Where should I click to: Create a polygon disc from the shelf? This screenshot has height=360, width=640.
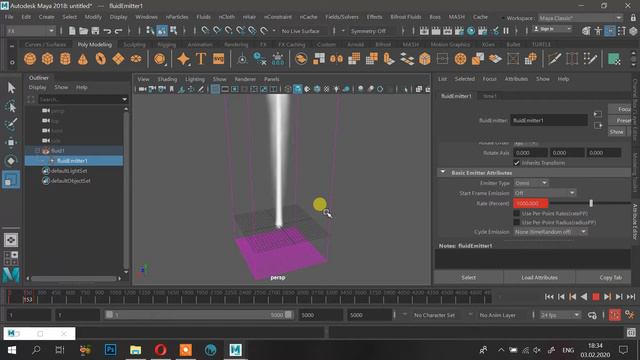(136, 59)
